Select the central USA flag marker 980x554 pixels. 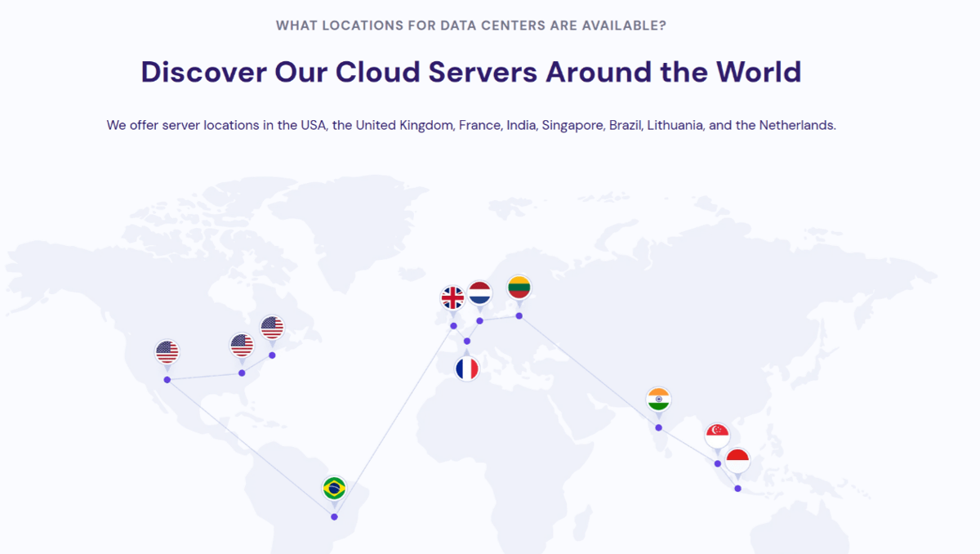coord(242,346)
